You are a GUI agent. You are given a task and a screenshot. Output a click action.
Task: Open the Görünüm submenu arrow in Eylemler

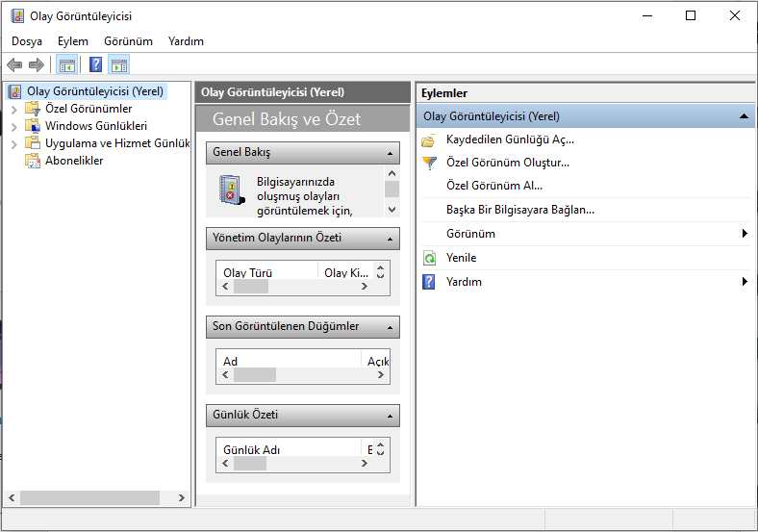(x=745, y=234)
